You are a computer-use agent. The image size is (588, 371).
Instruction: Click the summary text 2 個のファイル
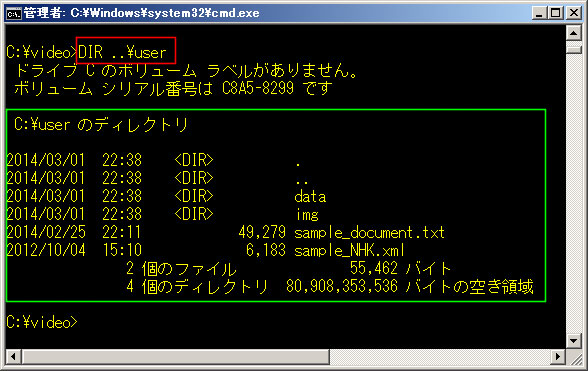(181, 269)
